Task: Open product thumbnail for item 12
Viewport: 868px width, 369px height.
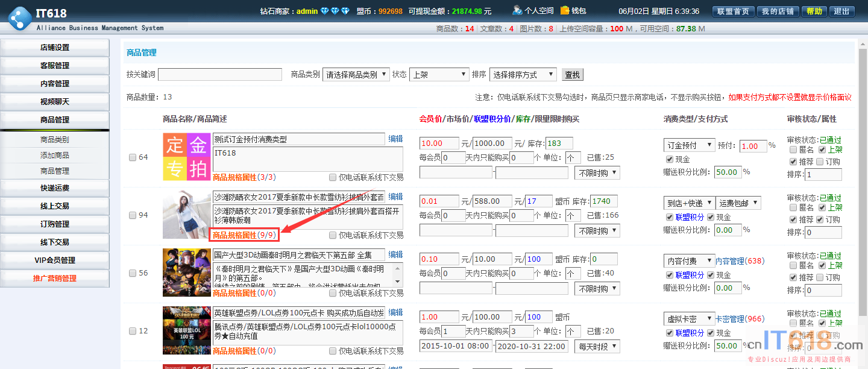Action: pyautogui.click(x=186, y=330)
